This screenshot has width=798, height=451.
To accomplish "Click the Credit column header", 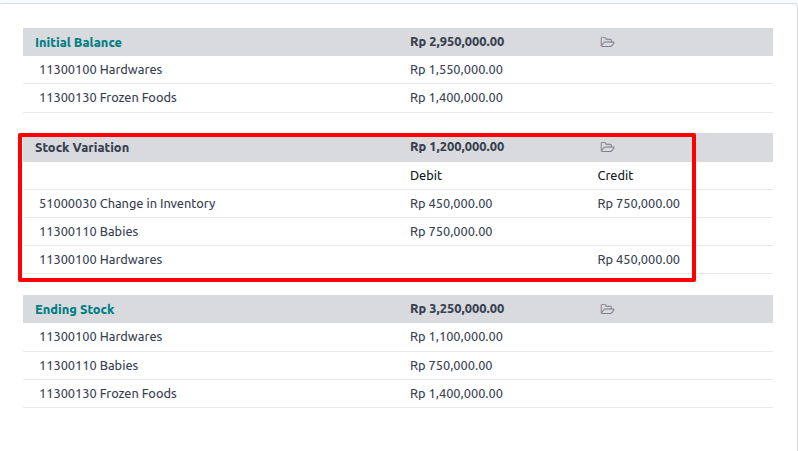I will point(615,175).
